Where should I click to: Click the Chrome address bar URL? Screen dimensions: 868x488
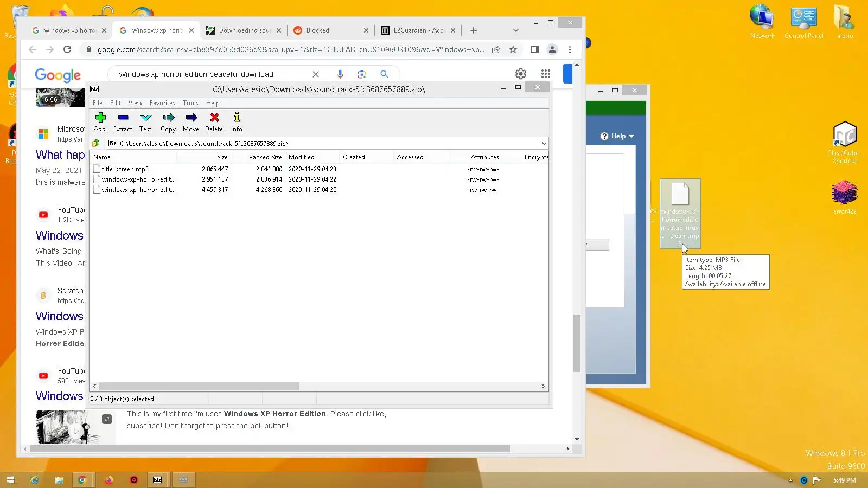point(291,49)
